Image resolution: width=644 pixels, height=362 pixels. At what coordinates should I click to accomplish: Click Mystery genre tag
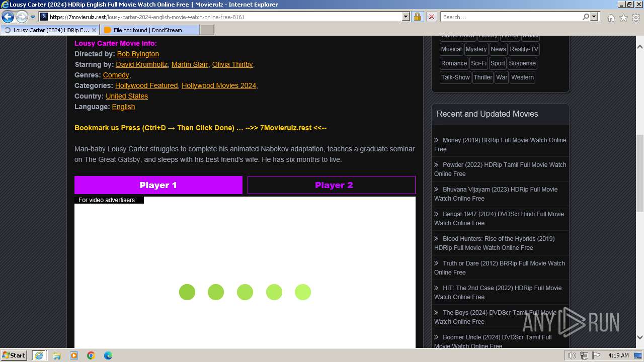click(x=476, y=49)
